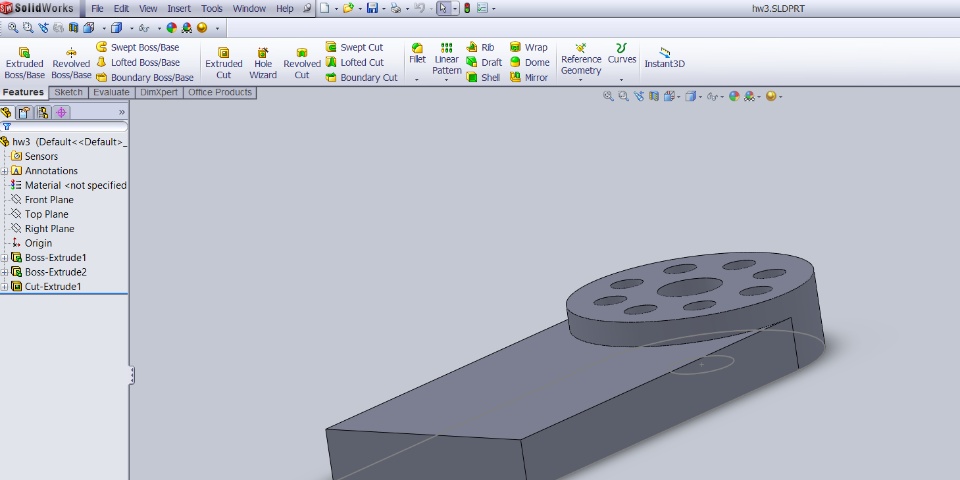Switch to the Evaluate tab
Viewport: 960px width, 480px height.
click(x=111, y=92)
